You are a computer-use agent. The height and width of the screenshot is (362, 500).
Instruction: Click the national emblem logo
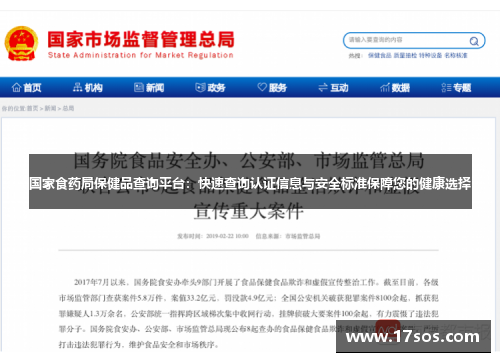pyautogui.click(x=21, y=44)
